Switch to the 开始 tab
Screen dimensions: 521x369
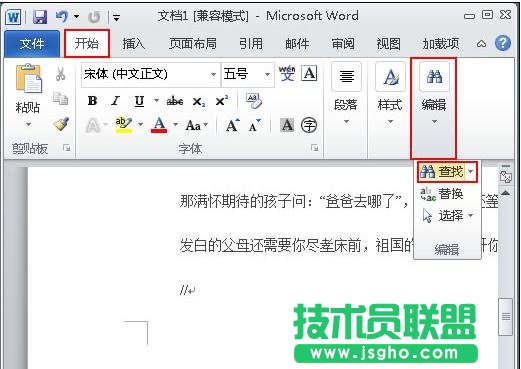coord(87,43)
